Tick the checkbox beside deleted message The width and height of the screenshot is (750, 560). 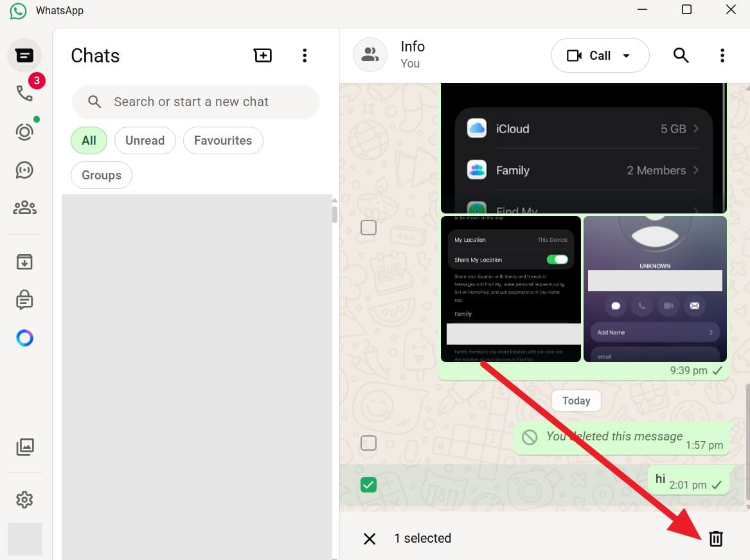click(368, 443)
